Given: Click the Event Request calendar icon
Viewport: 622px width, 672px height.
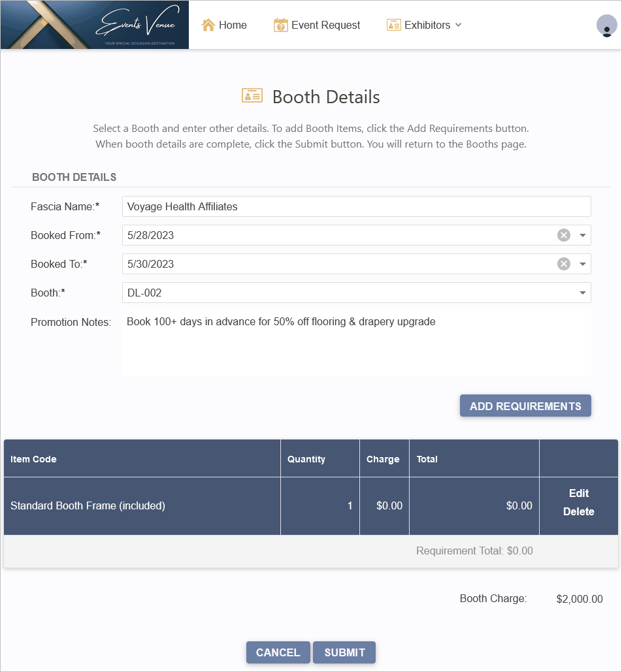Looking at the screenshot, I should (280, 25).
